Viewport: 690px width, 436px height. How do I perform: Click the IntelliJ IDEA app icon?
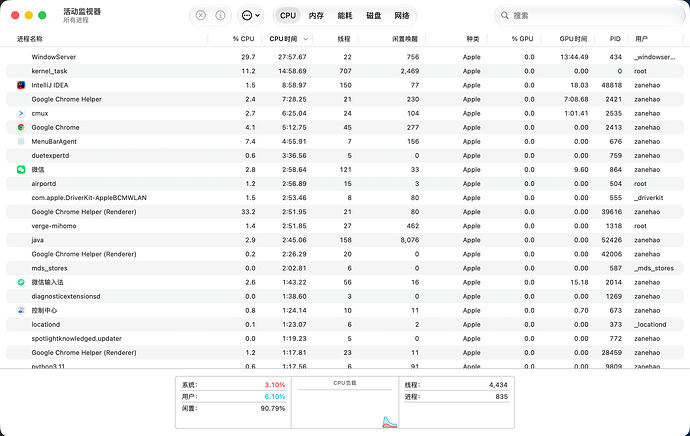[21, 85]
